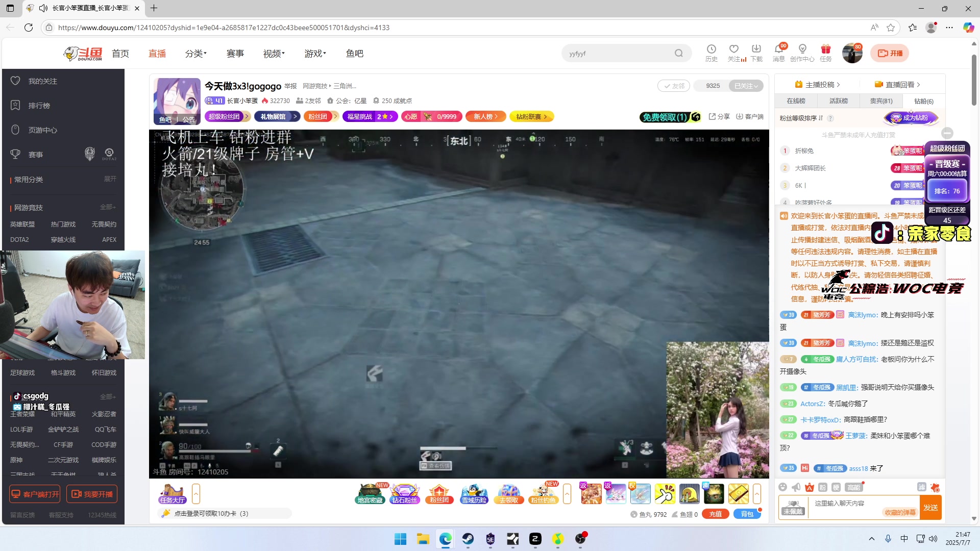Switch to the 在线榜 tab
980x551 pixels.
click(796, 101)
